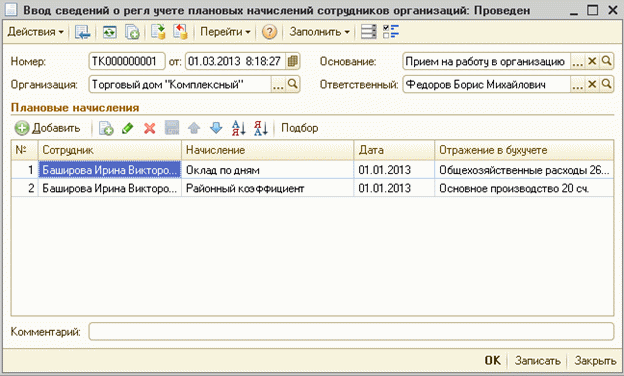Expand the Перейти dropdown

coord(225,32)
